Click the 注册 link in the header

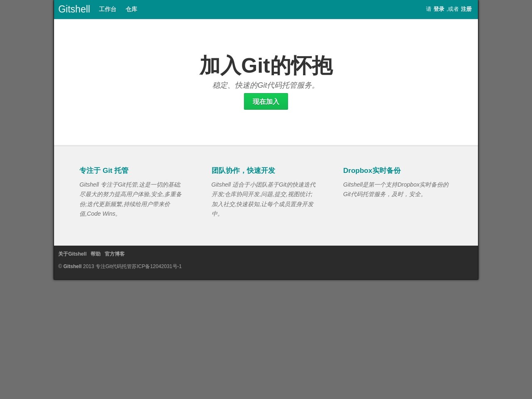[466, 9]
